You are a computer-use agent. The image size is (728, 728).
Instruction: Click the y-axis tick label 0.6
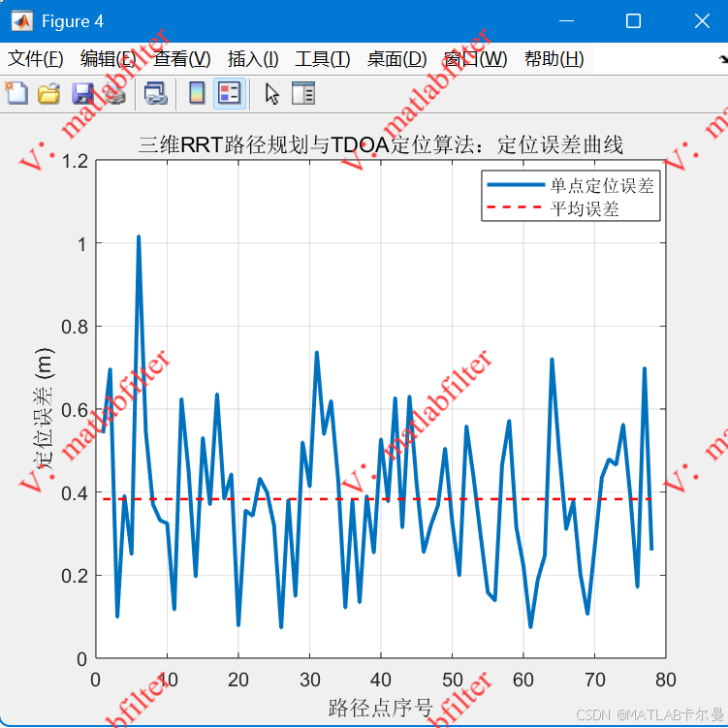pos(76,409)
